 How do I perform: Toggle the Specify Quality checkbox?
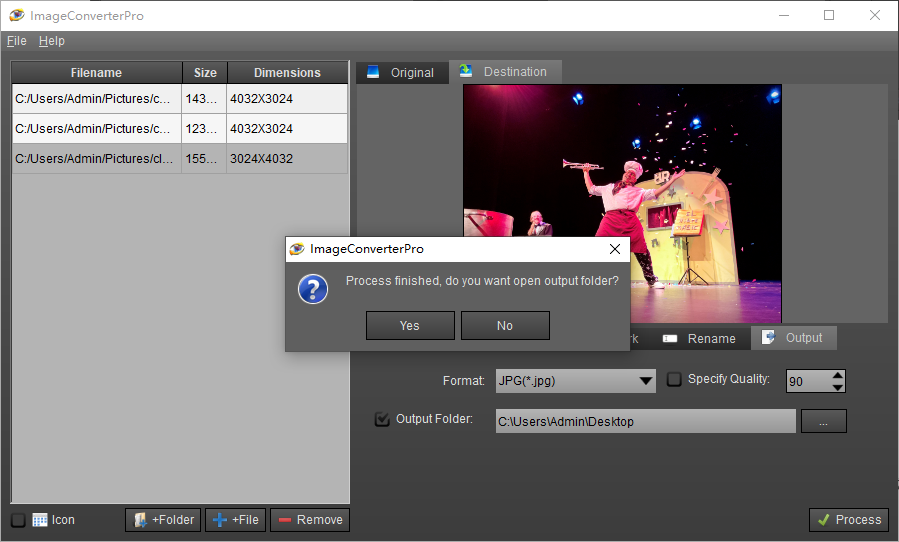pos(674,379)
